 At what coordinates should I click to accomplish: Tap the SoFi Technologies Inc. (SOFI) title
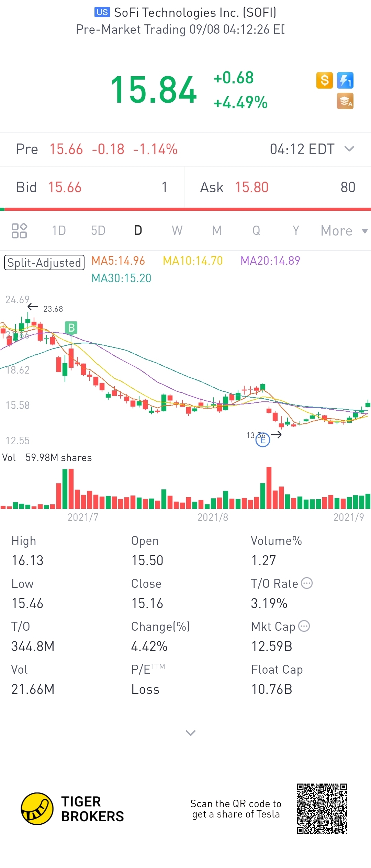point(195,13)
